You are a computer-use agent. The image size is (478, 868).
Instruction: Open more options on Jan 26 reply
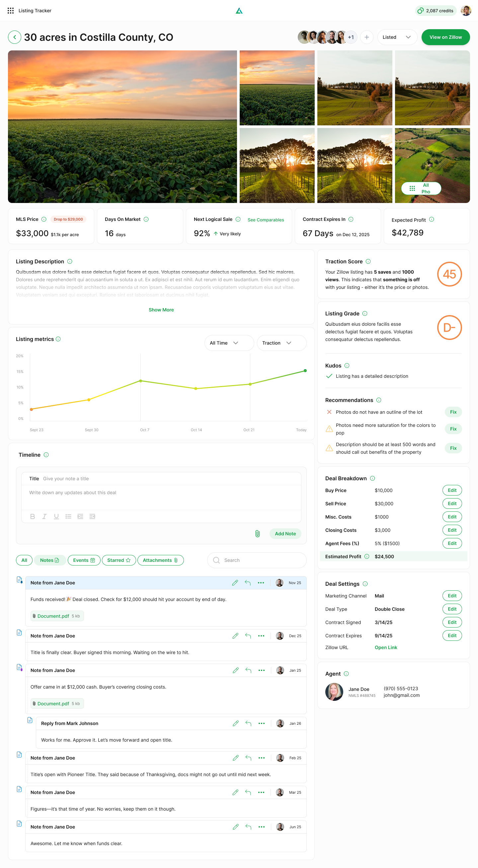click(x=262, y=723)
